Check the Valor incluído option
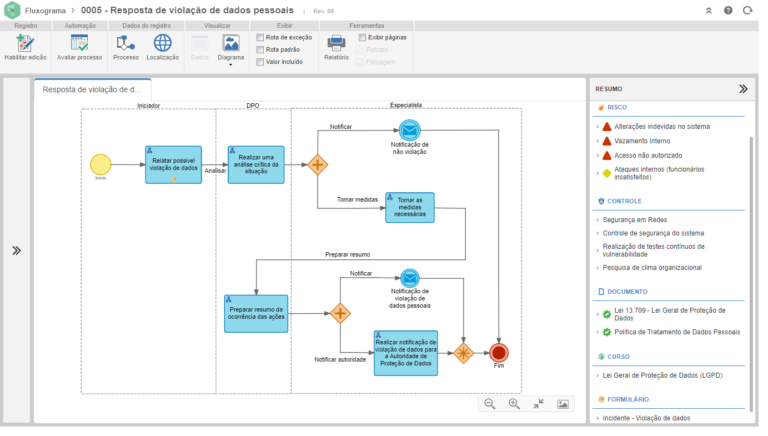The height and width of the screenshot is (436, 768). 260,62
